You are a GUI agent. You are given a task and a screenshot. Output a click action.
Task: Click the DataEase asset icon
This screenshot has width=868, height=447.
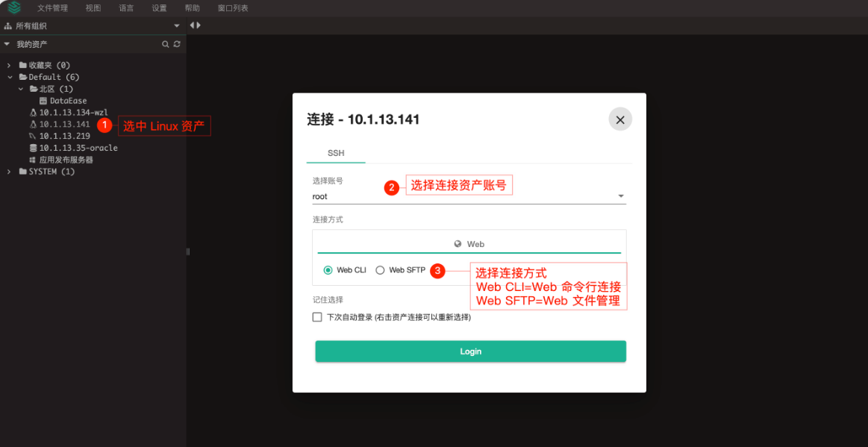43,101
